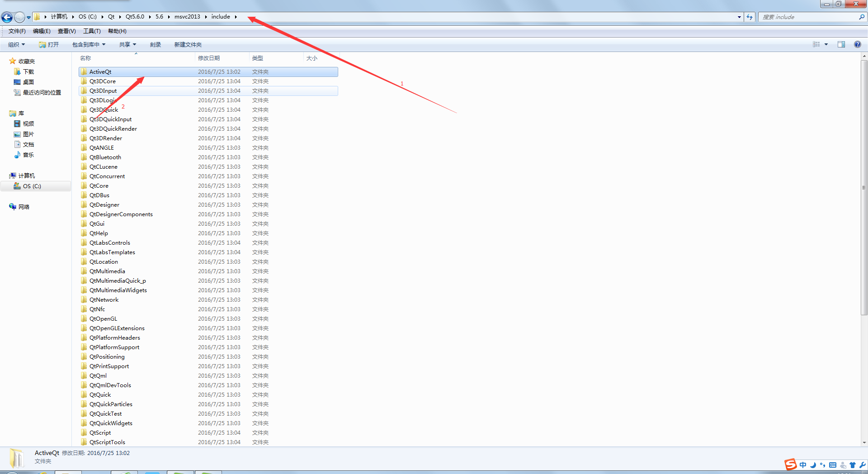Open the 编辑(E) menu
The image size is (868, 474).
[x=42, y=31]
